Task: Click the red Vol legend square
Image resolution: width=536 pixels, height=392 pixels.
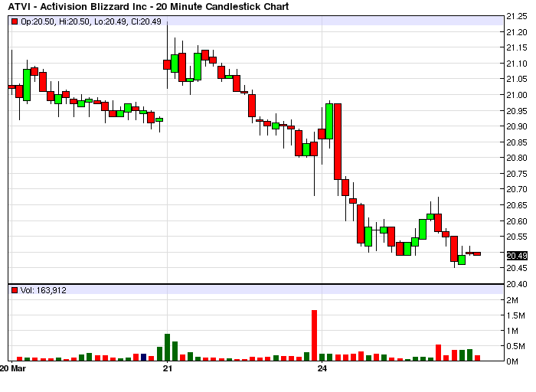Action: [x=15, y=290]
